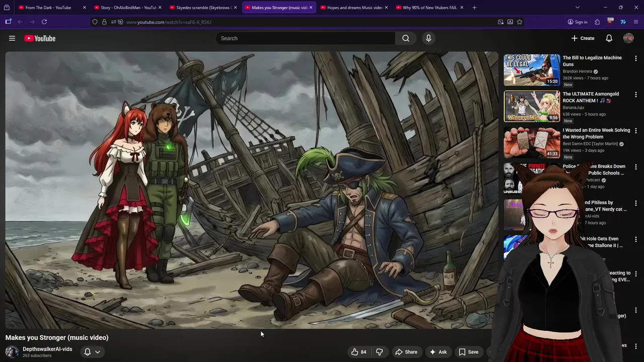Open I Wasted an Entire Week title
Viewport: 644px width, 362px height.
click(596, 133)
